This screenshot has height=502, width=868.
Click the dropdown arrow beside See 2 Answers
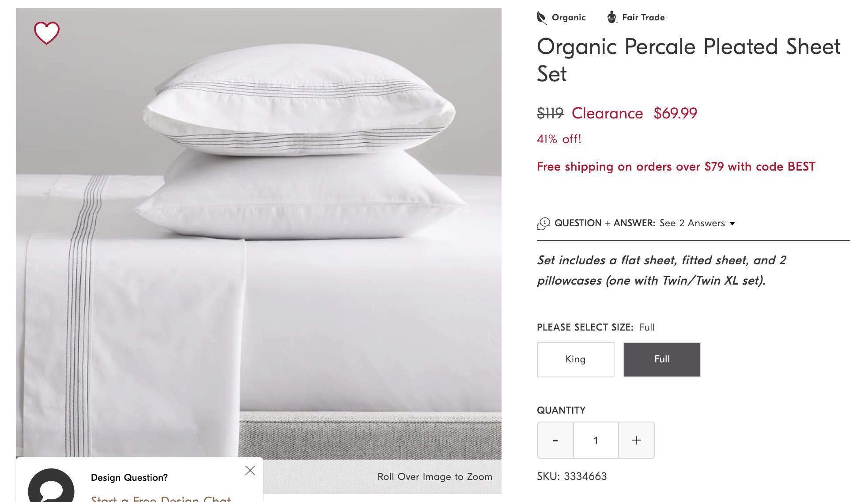(732, 224)
